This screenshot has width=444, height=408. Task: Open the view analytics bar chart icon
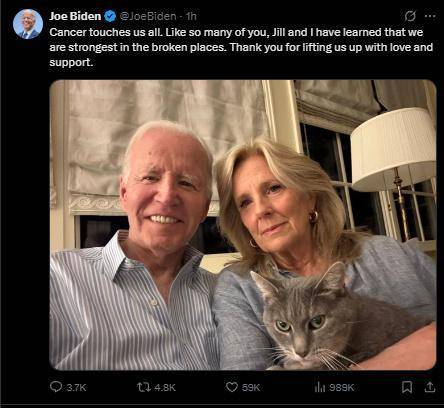click(x=320, y=387)
